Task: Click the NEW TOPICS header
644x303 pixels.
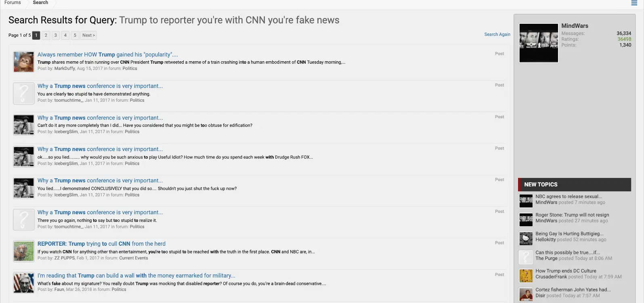Action: [574, 184]
